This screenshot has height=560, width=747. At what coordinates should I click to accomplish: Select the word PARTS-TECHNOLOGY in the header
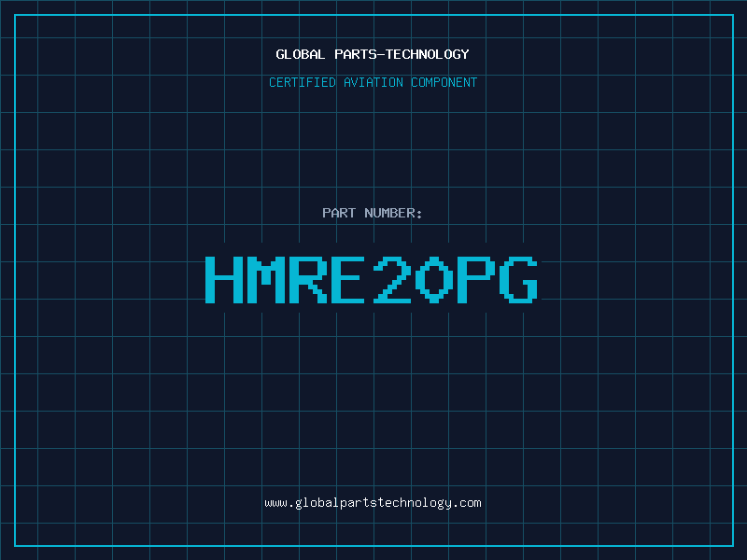pos(402,54)
